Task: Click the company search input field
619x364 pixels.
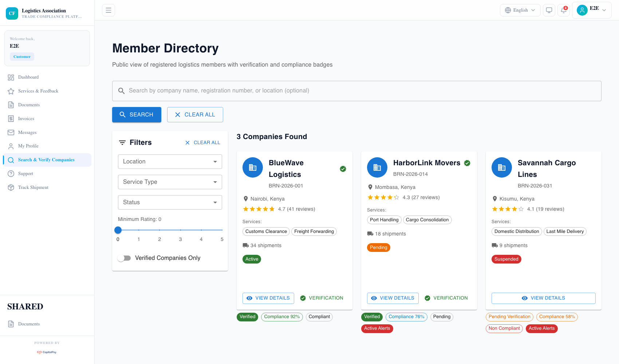Action: tap(328, 91)
